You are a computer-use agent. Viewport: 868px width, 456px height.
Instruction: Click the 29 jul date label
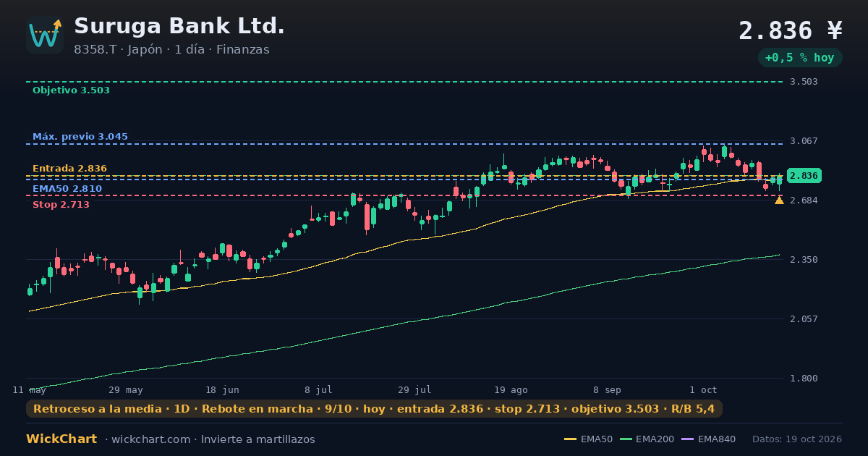coord(414,390)
